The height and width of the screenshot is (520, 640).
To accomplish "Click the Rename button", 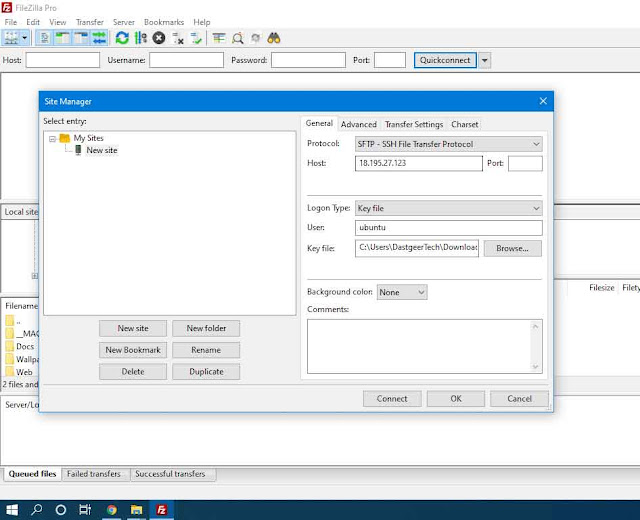I will 206,350.
